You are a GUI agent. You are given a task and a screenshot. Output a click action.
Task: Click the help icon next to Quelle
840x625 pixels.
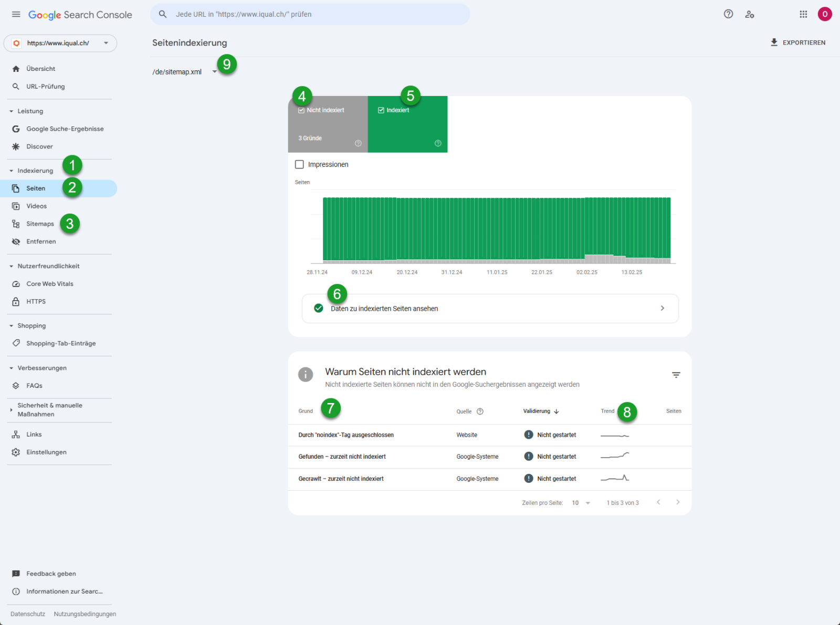[x=480, y=411]
